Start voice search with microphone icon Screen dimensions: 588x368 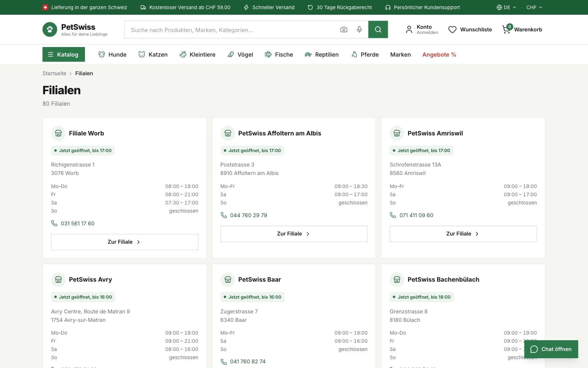pos(359,30)
